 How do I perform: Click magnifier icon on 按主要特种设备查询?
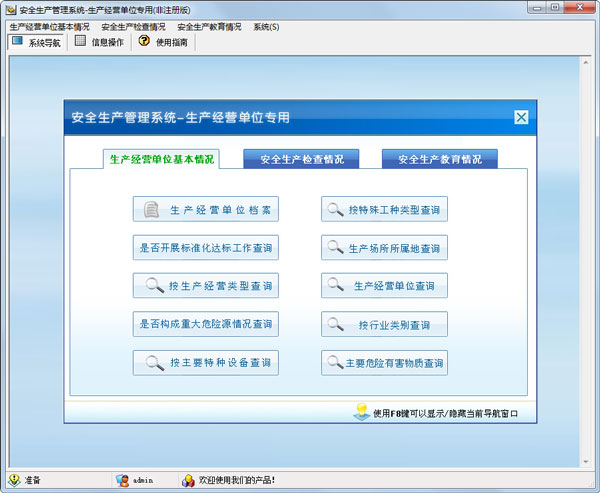(x=155, y=362)
